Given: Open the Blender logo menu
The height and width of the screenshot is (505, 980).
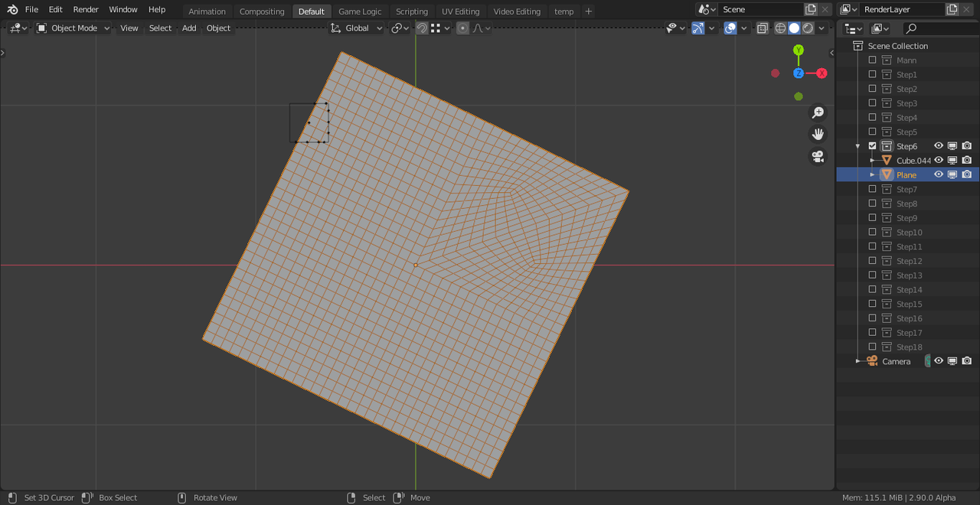Looking at the screenshot, I should point(12,10).
